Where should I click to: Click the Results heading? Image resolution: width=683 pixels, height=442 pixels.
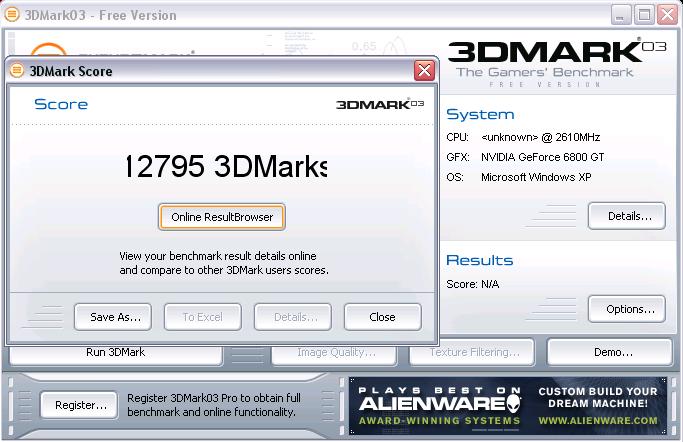tap(480, 260)
